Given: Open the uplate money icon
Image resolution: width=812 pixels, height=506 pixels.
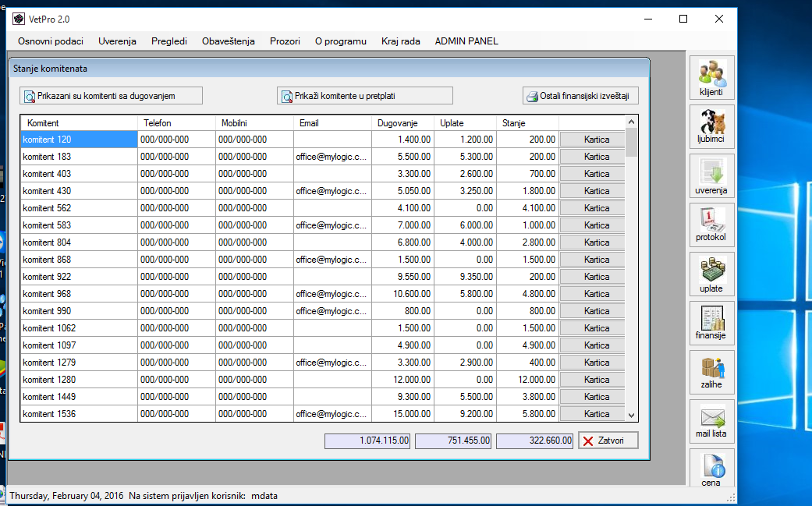Looking at the screenshot, I should click(711, 274).
